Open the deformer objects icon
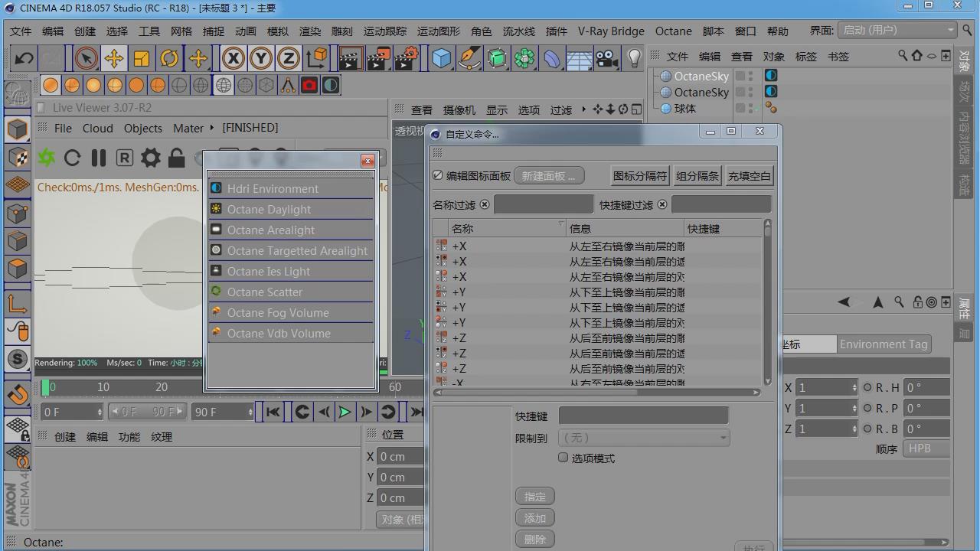Image resolution: width=980 pixels, height=551 pixels. point(552,58)
